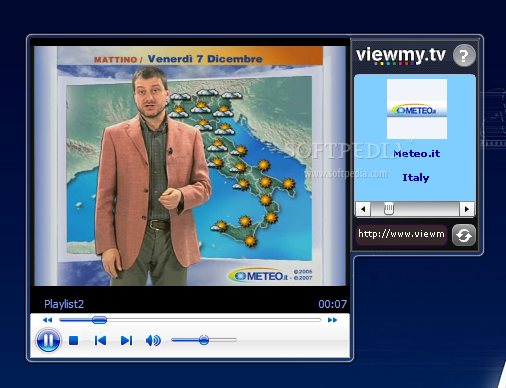Click the 00:07 elapsed time display
Viewport: 506px width, 388px height.
pyautogui.click(x=332, y=304)
